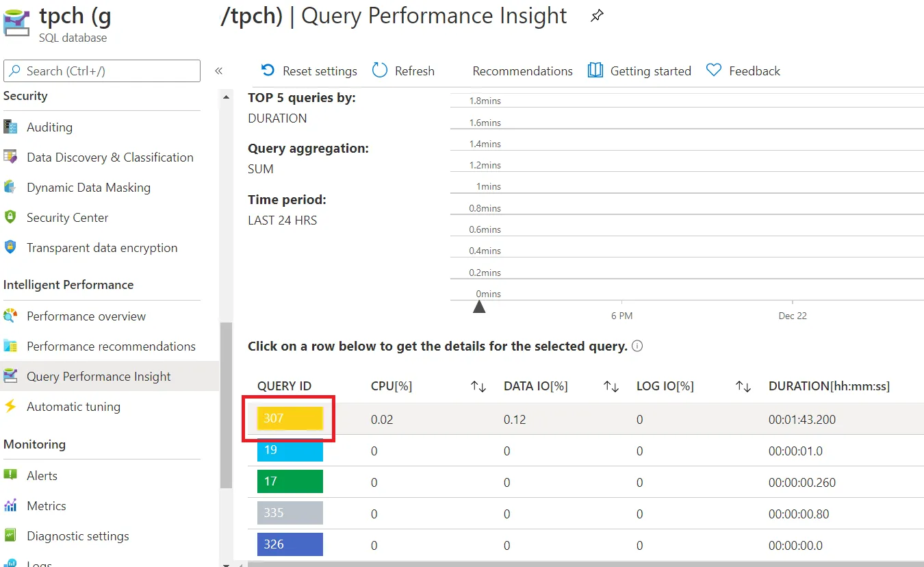This screenshot has height=567, width=924.
Task: Click the Query Performance Insight icon
Action: tap(10, 376)
